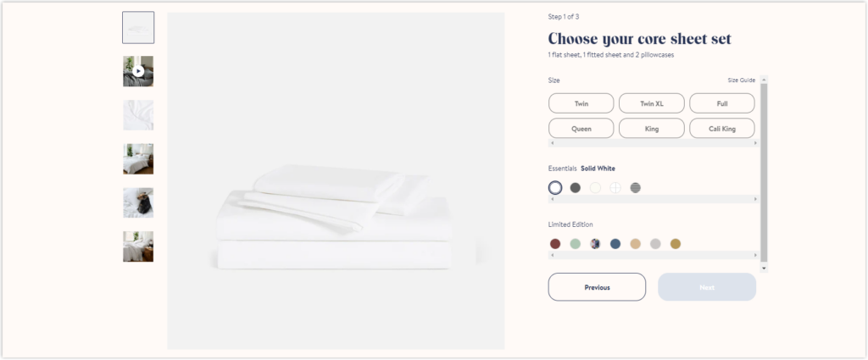The width and height of the screenshot is (868, 360).
Task: Click the Next button
Action: click(x=707, y=287)
